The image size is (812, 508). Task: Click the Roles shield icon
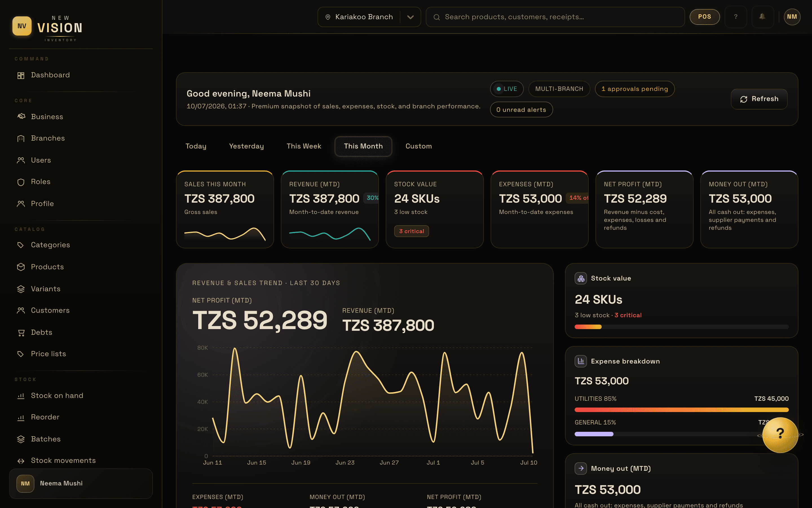(21, 182)
